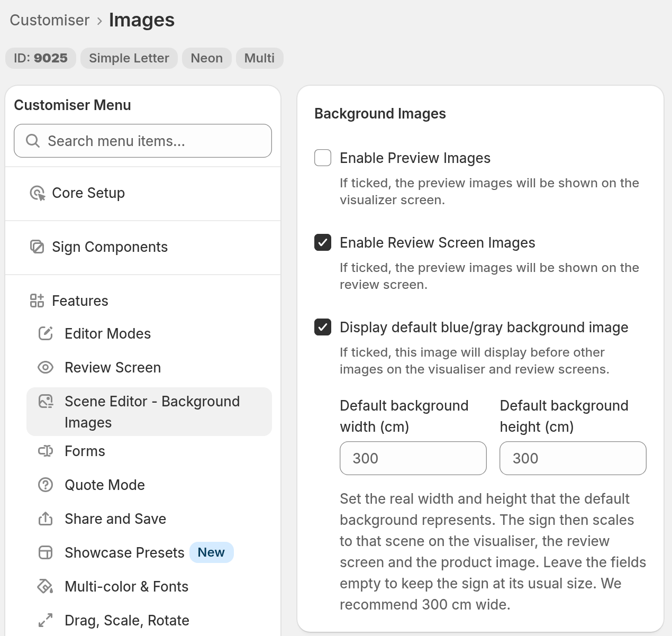Screen dimensions: 672x636
Task: Open the Core Setup menu section
Action: (x=143, y=193)
